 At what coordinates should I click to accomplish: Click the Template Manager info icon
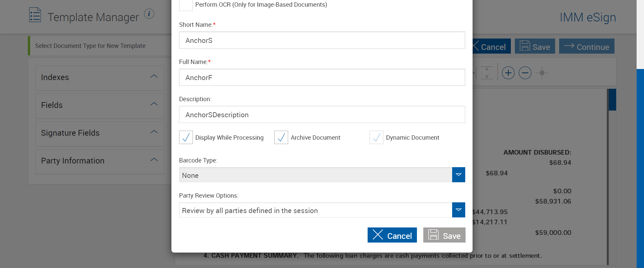pyautogui.click(x=149, y=14)
